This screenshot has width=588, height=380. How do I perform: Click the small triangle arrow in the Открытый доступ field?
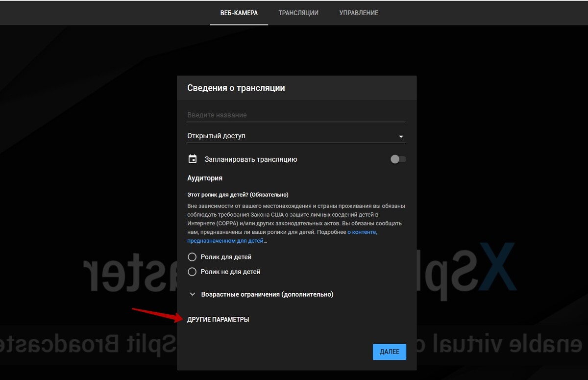pos(401,136)
